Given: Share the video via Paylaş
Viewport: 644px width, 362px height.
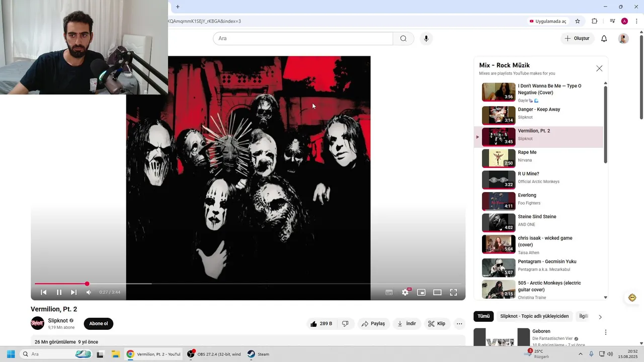Looking at the screenshot, I should click(x=373, y=324).
